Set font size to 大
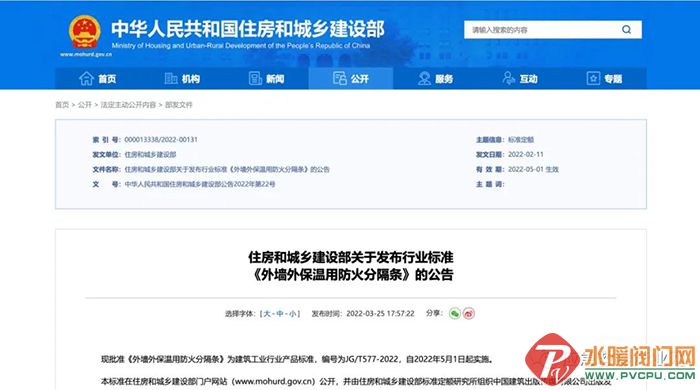This screenshot has height=390, width=700. [267, 314]
